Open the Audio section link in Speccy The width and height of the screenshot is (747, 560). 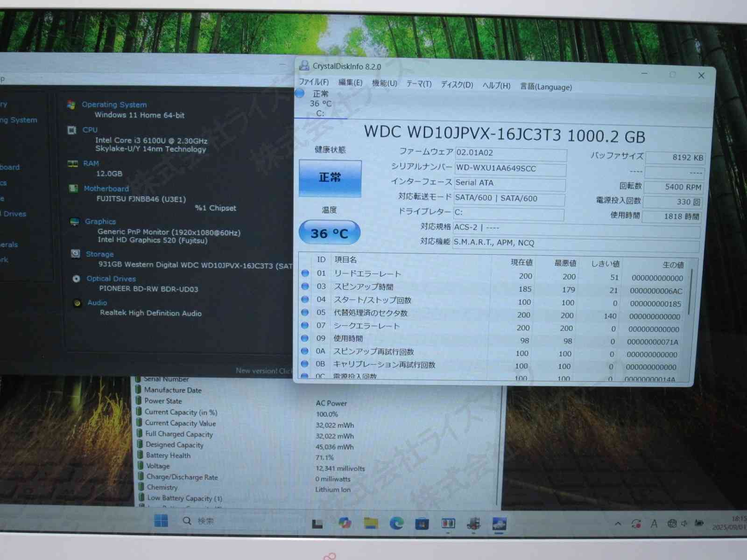pyautogui.click(x=97, y=303)
